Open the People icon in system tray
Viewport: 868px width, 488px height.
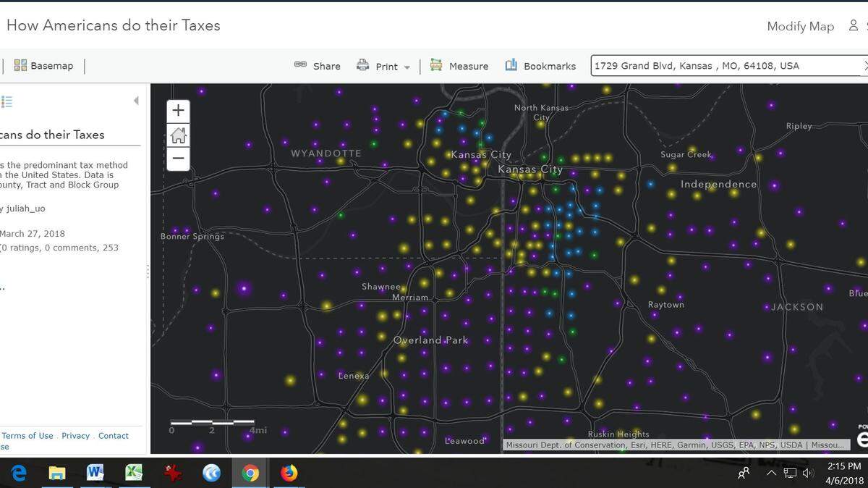click(x=744, y=474)
